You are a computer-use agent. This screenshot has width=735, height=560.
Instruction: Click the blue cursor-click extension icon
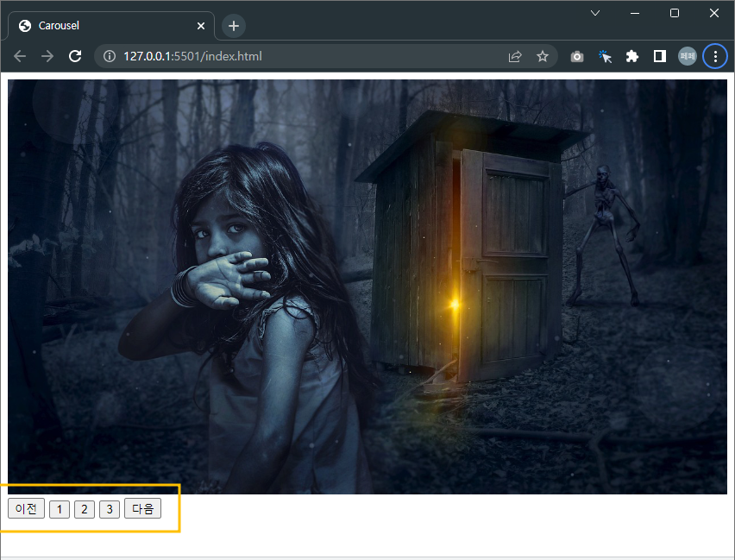point(605,55)
